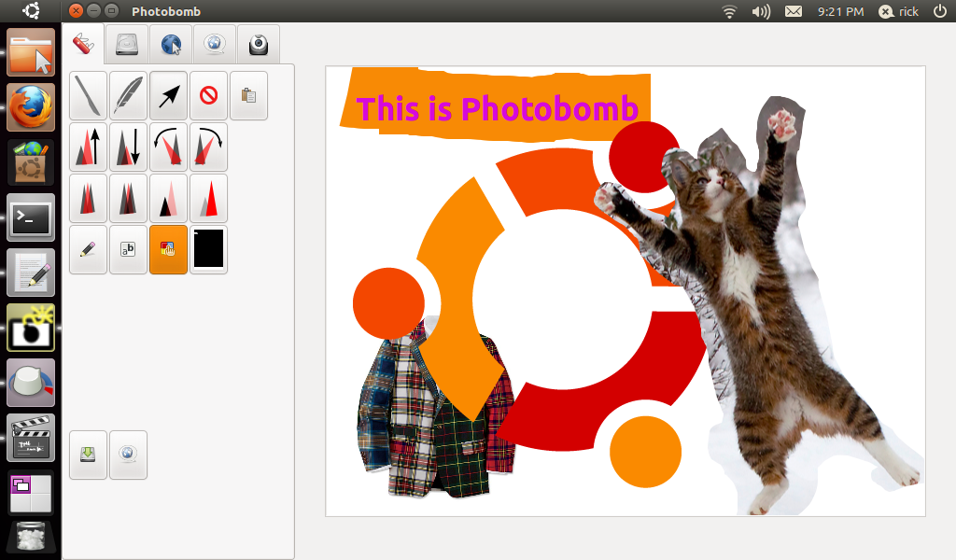Open the globe speech bubble tab
The image size is (956, 560).
(215, 44)
